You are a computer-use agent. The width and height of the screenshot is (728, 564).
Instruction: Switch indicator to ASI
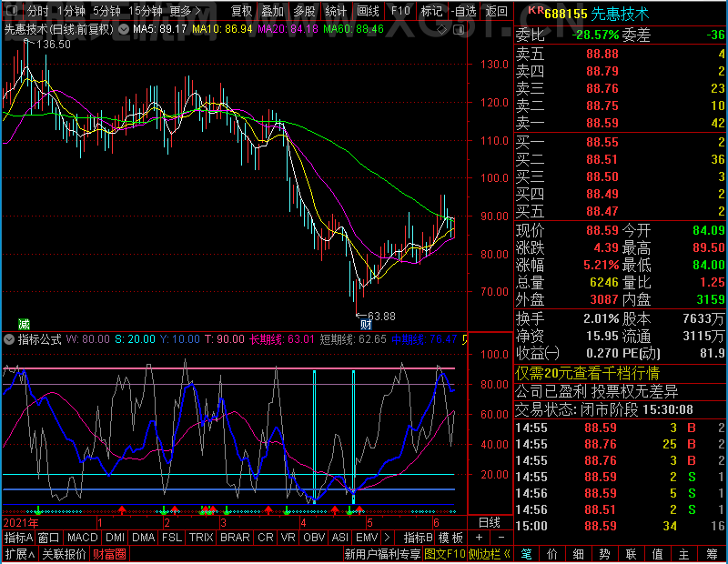pos(340,538)
